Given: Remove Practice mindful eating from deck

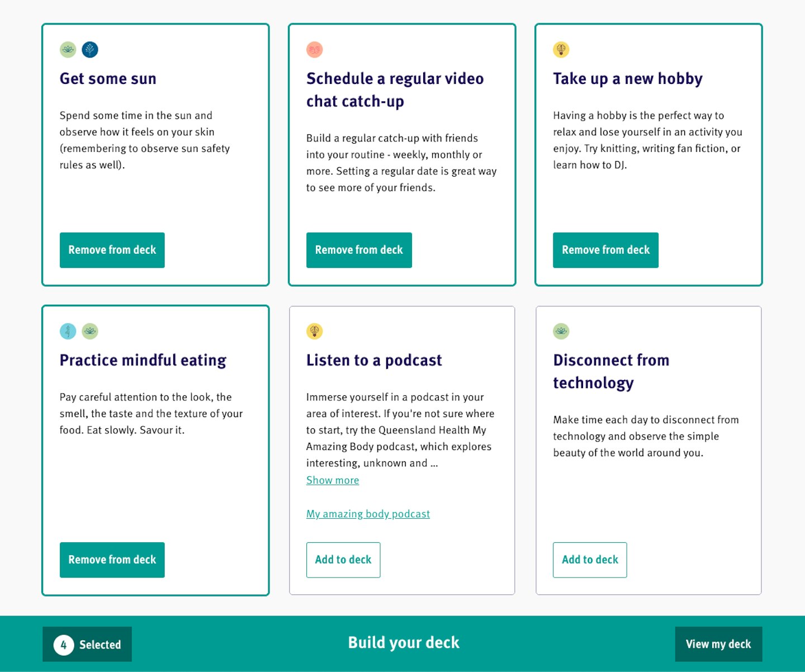Looking at the screenshot, I should point(112,560).
